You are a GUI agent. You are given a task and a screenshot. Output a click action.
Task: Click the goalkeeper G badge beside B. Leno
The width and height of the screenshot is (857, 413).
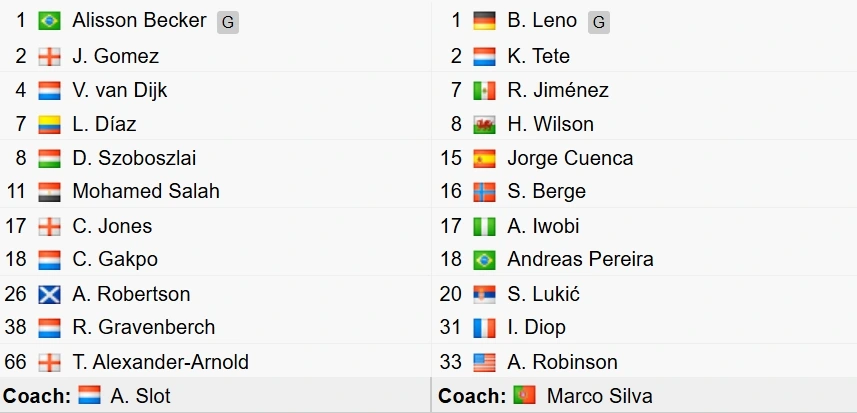tap(599, 22)
